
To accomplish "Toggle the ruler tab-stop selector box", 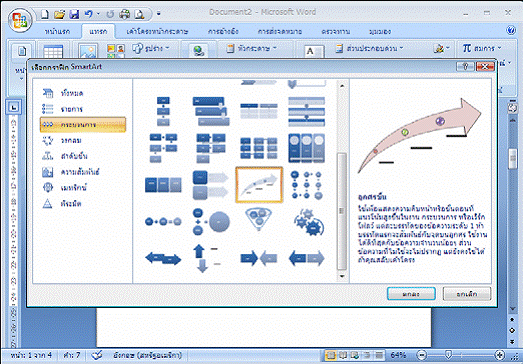I will (14, 107).
